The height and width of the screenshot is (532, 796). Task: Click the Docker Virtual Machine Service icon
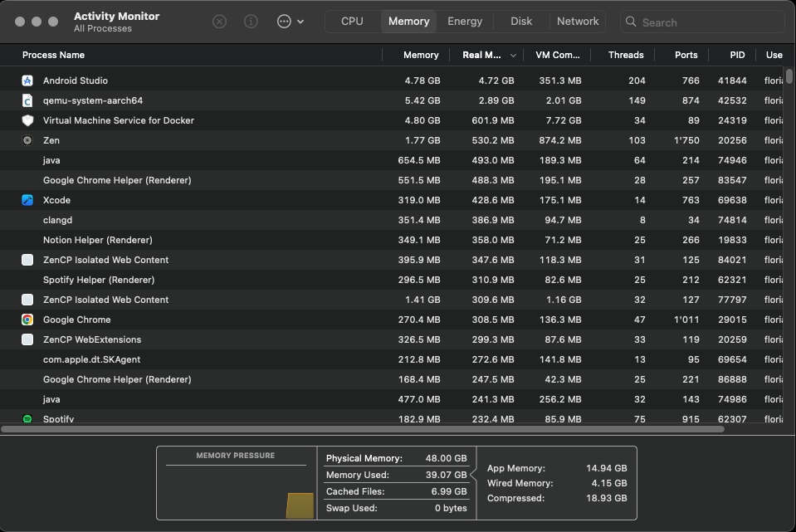pyautogui.click(x=27, y=120)
